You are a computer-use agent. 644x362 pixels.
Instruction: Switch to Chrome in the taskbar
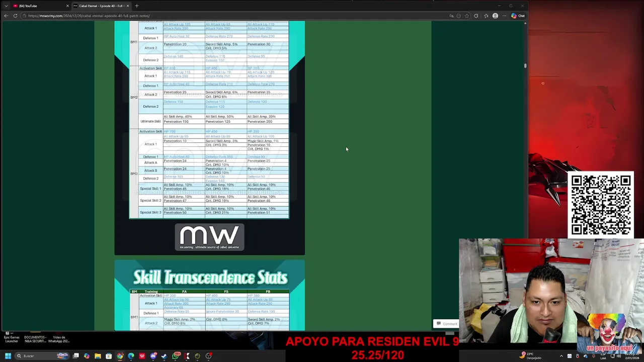(x=120, y=356)
